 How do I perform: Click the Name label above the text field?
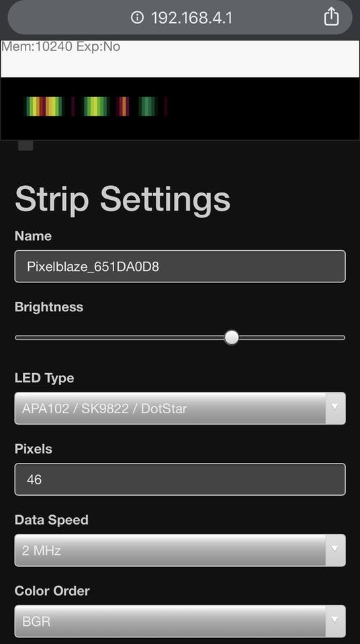pyautogui.click(x=33, y=235)
